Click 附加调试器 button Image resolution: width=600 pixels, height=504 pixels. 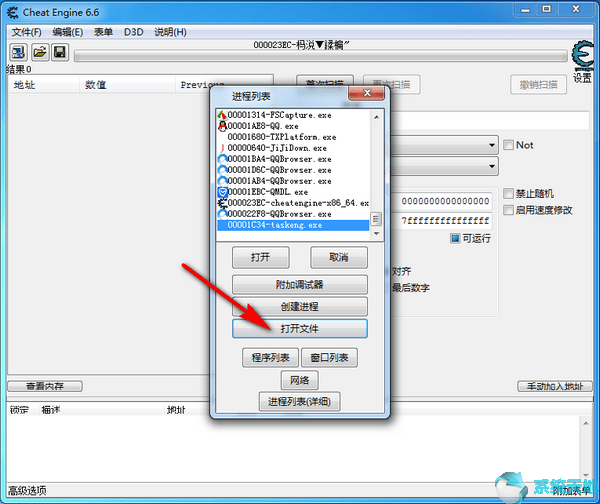pos(300,284)
